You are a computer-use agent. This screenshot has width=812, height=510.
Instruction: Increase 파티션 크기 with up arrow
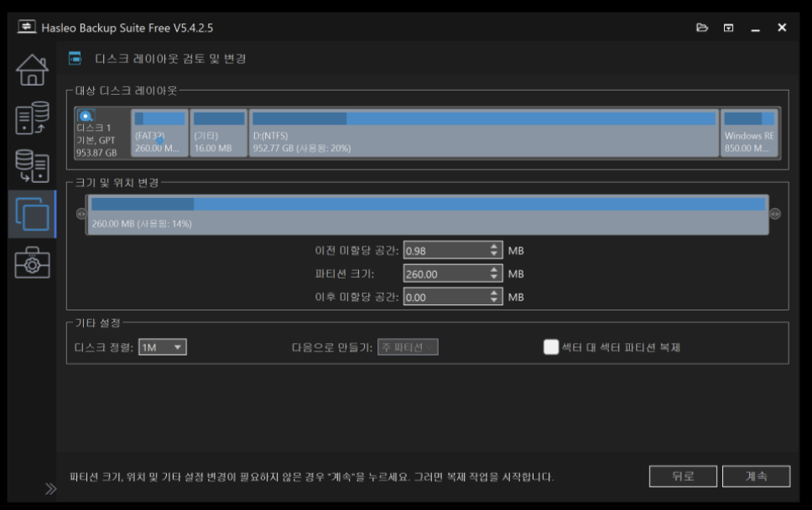494,270
